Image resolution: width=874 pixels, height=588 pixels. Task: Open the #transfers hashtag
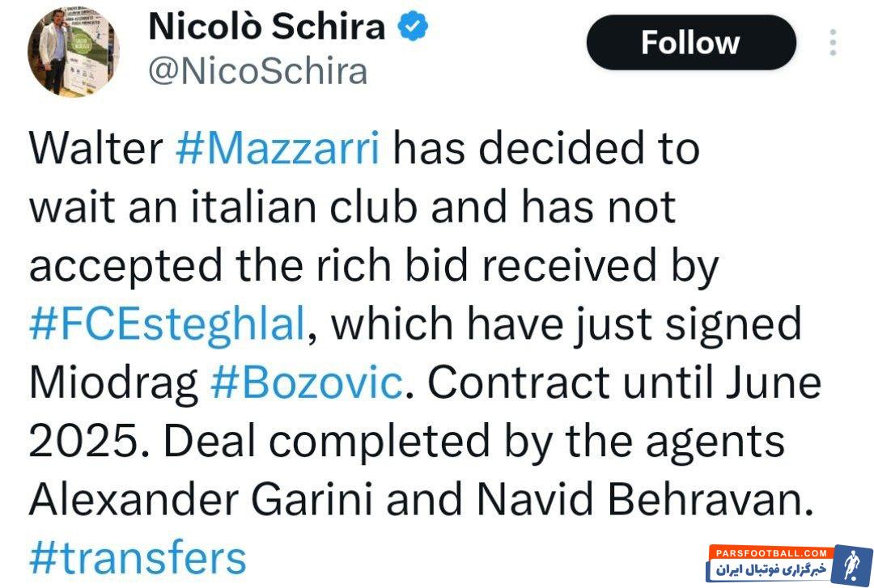138,558
